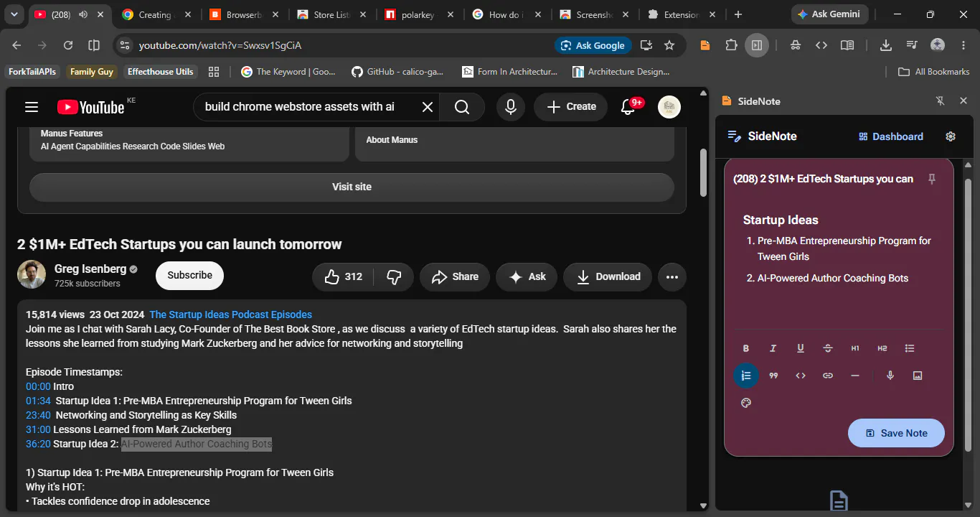This screenshot has height=517, width=980.
Task: Save the note with Save Note
Action: [x=896, y=433]
